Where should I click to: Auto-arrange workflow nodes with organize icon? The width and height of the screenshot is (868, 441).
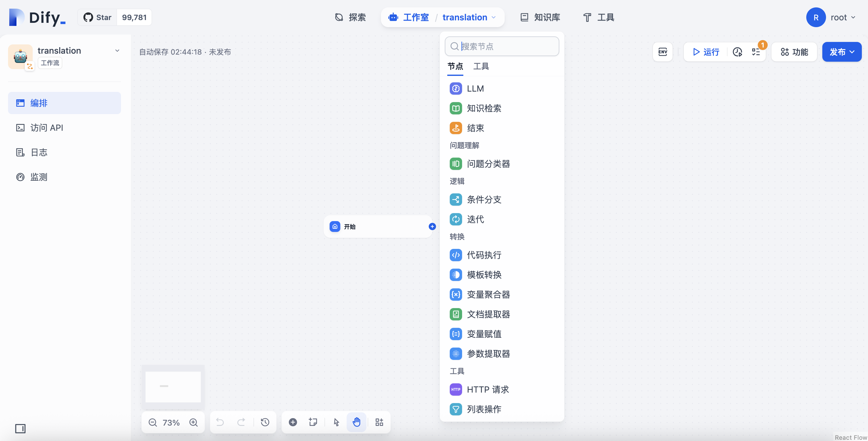(379, 422)
